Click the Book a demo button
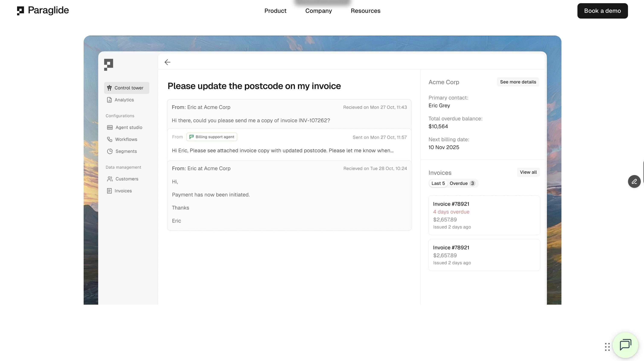 (602, 11)
